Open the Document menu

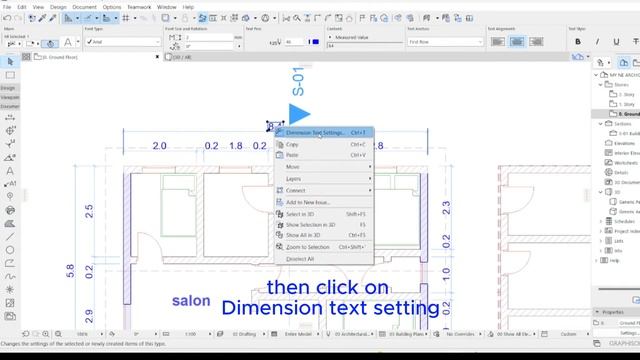[84, 7]
